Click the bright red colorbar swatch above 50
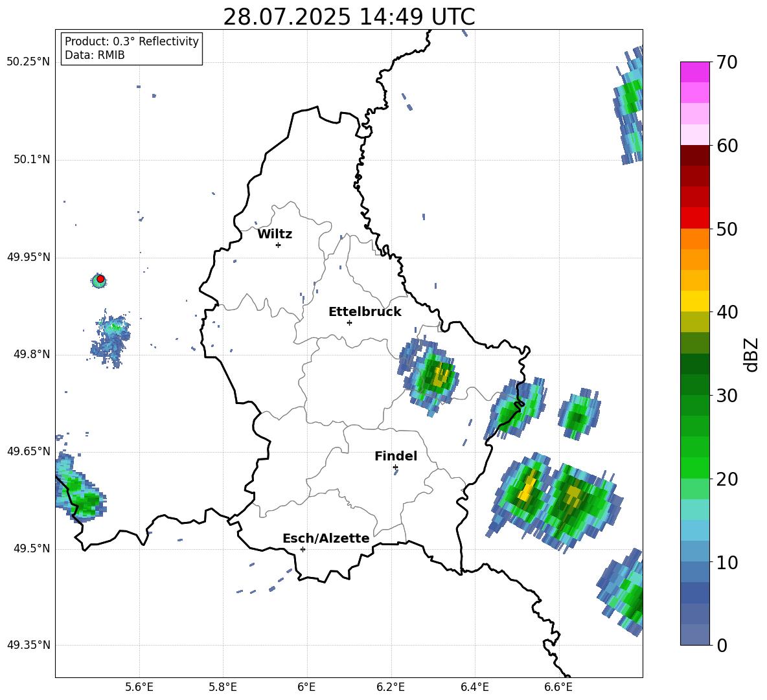 (694, 218)
